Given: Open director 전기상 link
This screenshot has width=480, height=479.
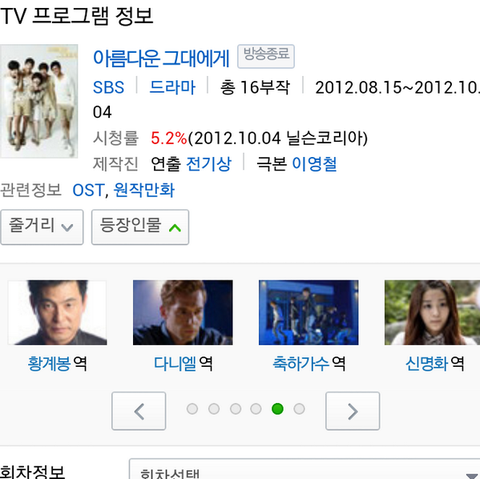Looking at the screenshot, I should tap(208, 164).
